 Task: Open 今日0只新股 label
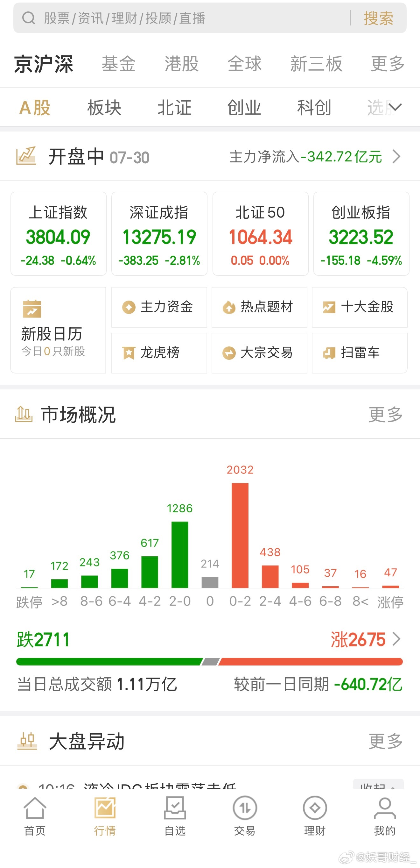tap(53, 352)
